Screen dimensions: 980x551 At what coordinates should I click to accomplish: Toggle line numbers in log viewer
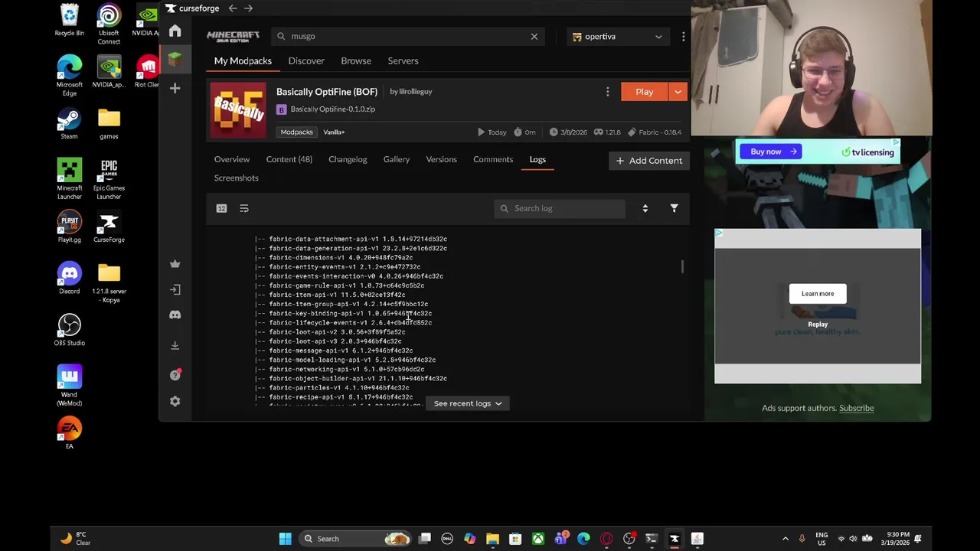(x=221, y=208)
